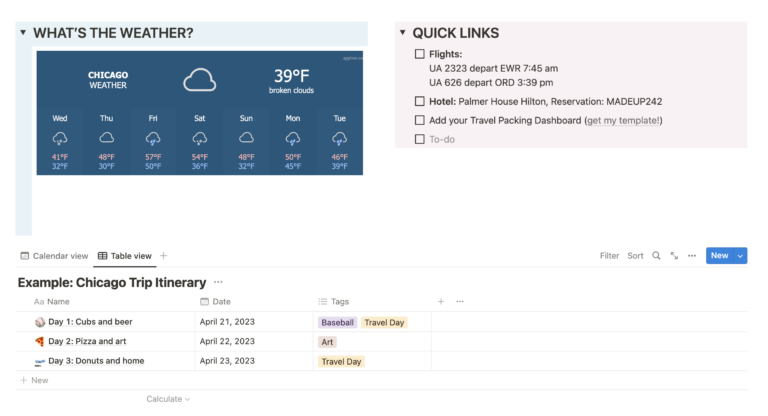Click the Filter button
This screenshot has height=416, width=768.
pyautogui.click(x=609, y=255)
